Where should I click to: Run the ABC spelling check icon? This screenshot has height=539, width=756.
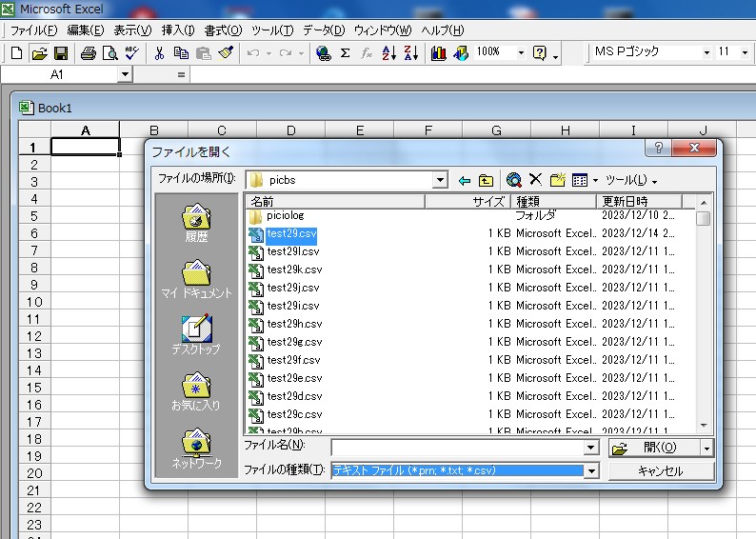(131, 53)
